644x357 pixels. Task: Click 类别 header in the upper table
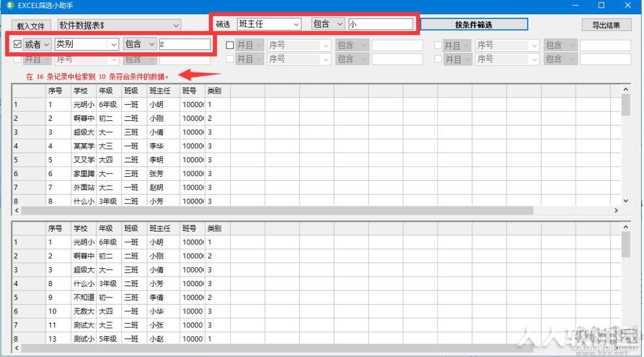point(217,91)
